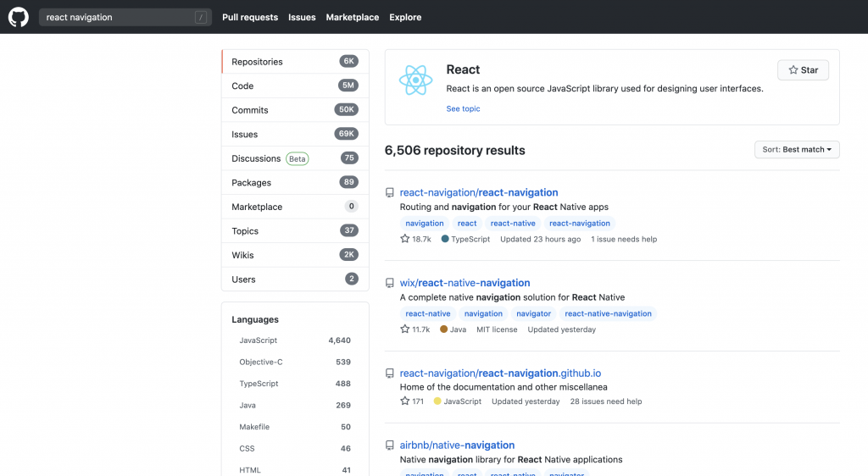Click the 'navigator' tag under wix/react-native-navigation
The height and width of the screenshot is (476, 868).
point(534,313)
